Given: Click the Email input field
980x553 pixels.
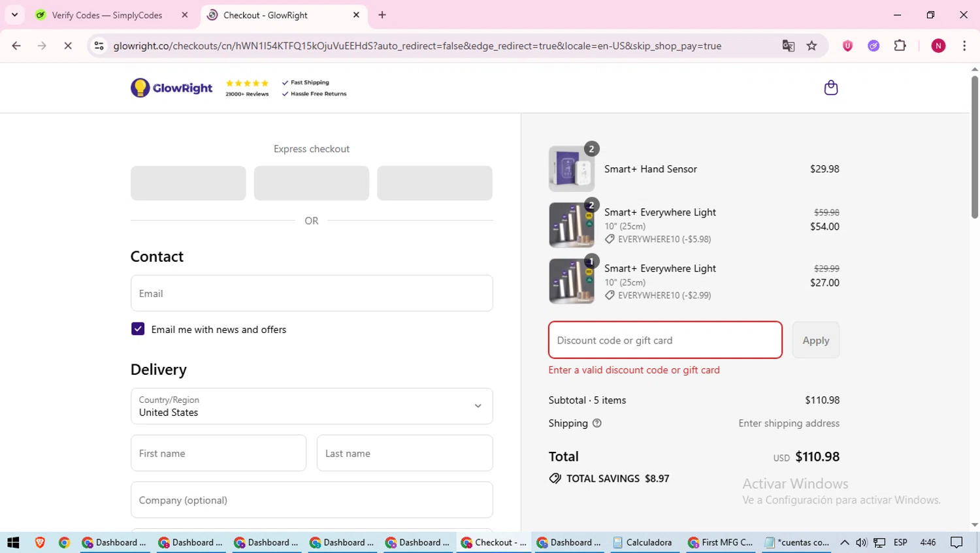Looking at the screenshot, I should [312, 293].
